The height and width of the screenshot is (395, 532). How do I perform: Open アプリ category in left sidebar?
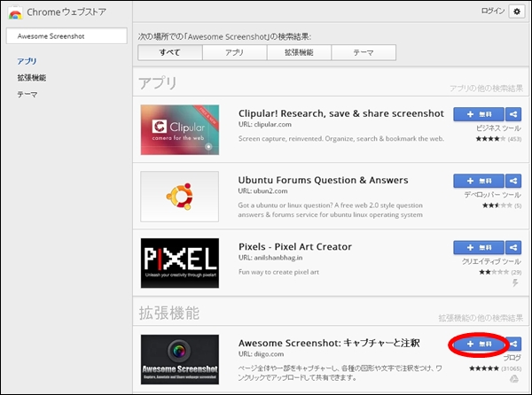(x=27, y=61)
